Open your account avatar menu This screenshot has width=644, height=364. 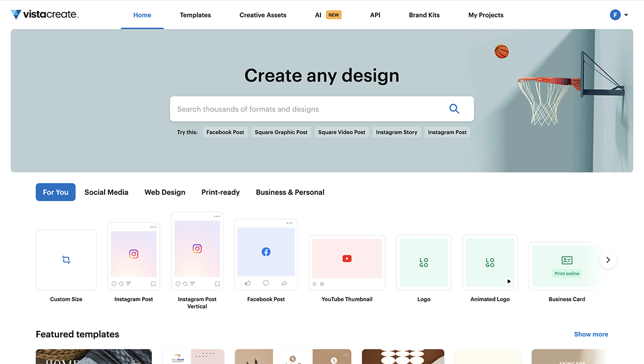click(615, 14)
